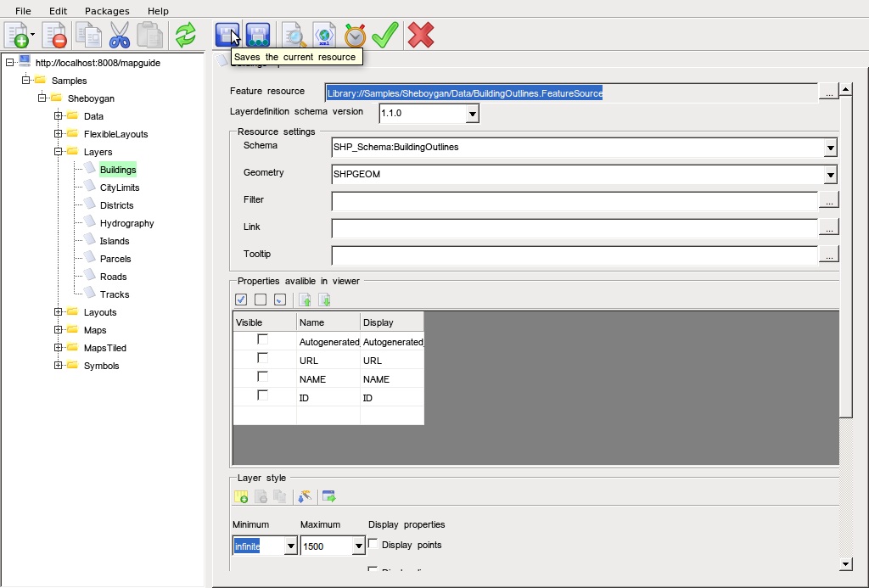Click browse button next to Feature resource
This screenshot has height=588, width=869.
coord(829,92)
